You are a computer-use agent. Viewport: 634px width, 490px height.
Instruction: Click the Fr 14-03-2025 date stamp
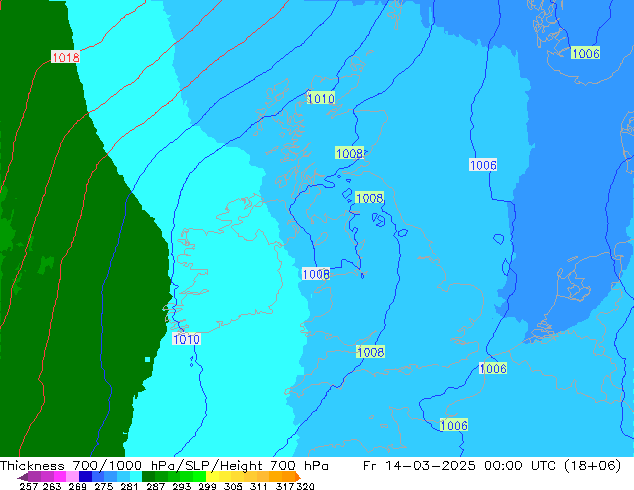(419, 466)
